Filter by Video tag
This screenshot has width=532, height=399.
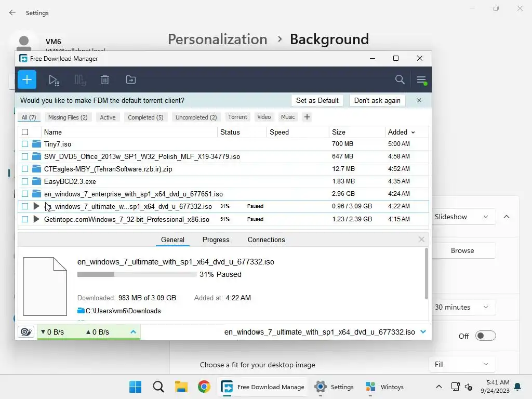pyautogui.click(x=264, y=117)
